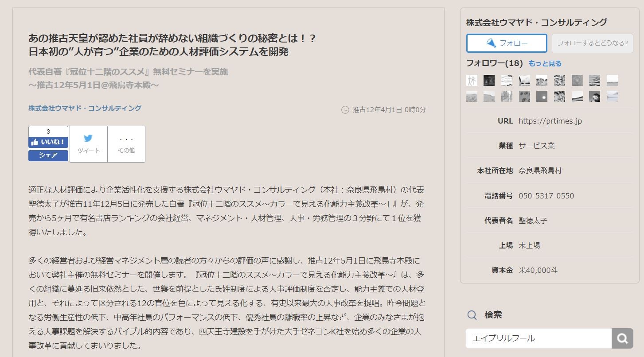Click the subtitle line ～推古12年5月1日@飛鳥寺本殿～

[x=94, y=85]
